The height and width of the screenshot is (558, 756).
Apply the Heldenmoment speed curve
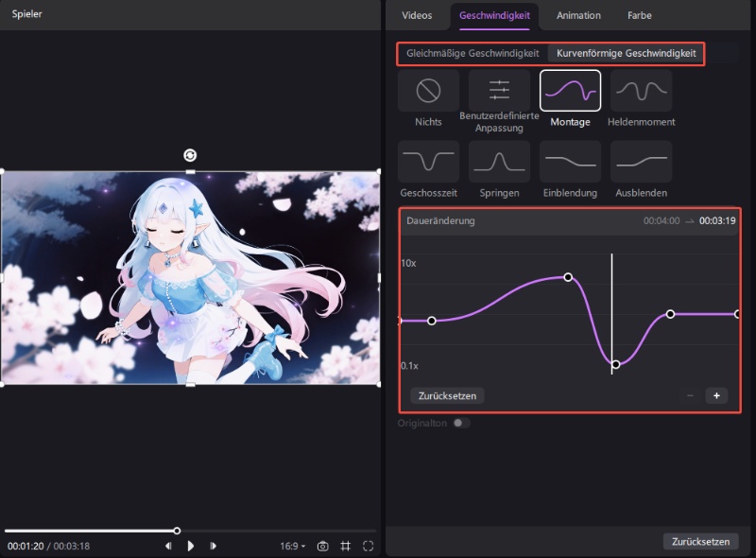[641, 91]
